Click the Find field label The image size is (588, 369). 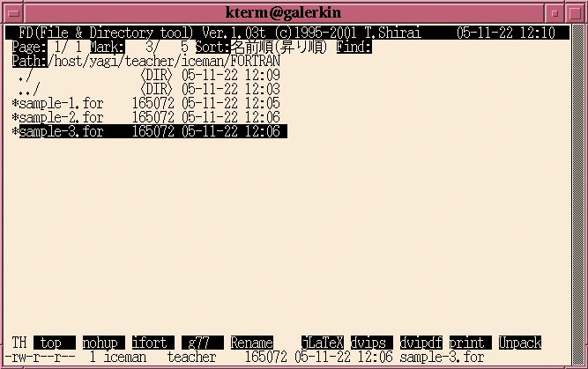[354, 47]
